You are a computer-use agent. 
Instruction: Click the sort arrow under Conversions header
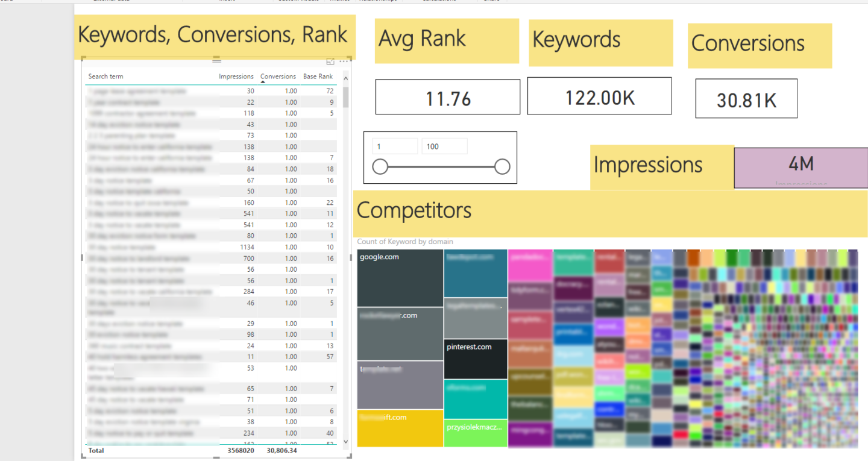click(263, 82)
